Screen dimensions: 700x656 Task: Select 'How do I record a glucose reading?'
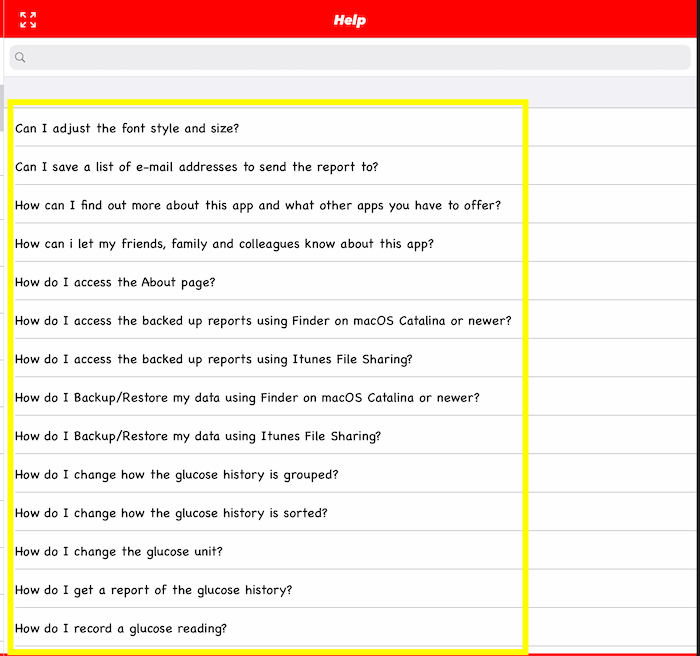coord(121,628)
